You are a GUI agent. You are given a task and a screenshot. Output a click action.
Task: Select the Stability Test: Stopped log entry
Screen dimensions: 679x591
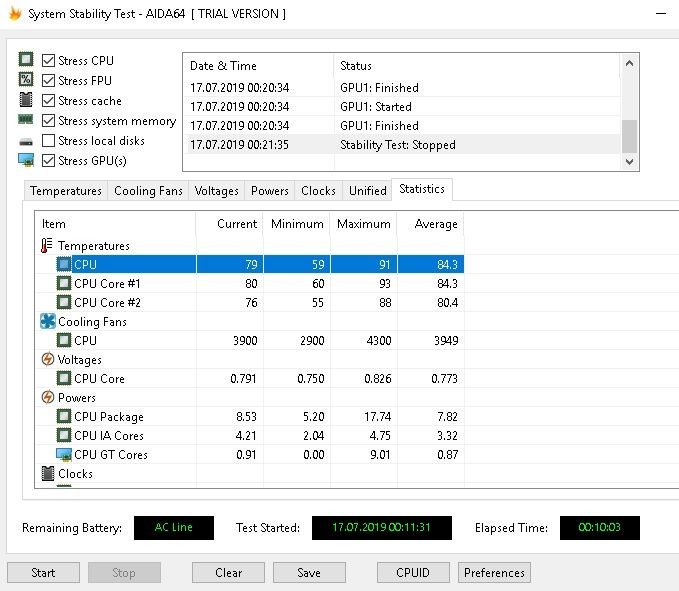tap(402, 145)
